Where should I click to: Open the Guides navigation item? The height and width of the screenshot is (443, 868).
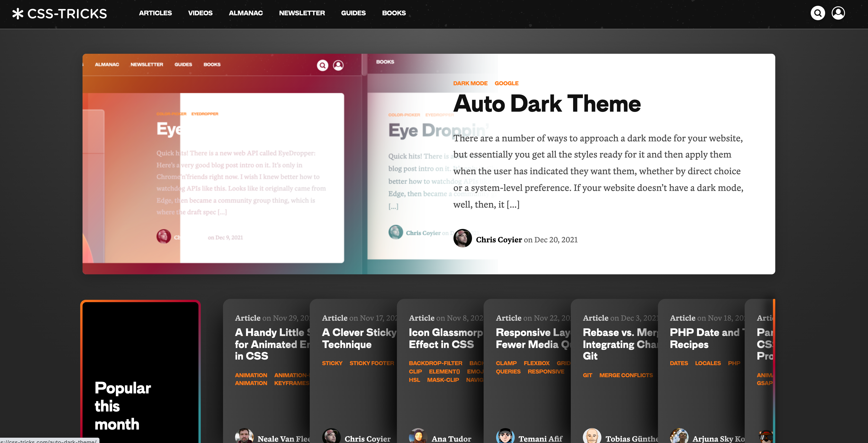point(353,13)
